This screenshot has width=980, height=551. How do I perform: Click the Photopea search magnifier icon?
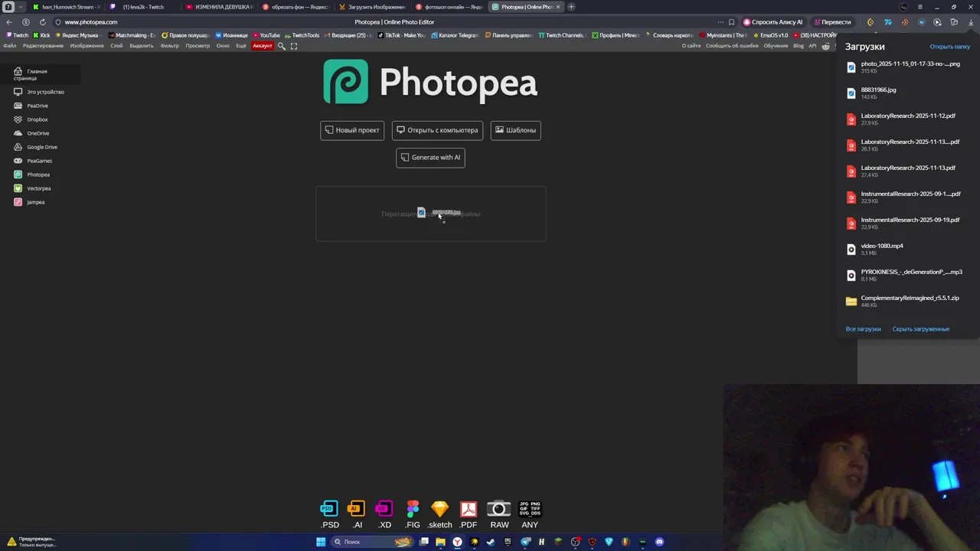pyautogui.click(x=281, y=46)
